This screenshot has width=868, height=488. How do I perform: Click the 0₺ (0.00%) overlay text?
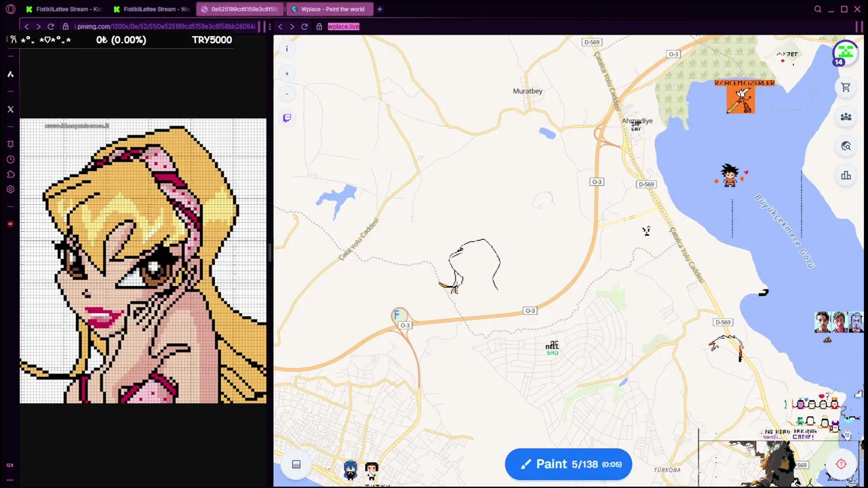121,39
